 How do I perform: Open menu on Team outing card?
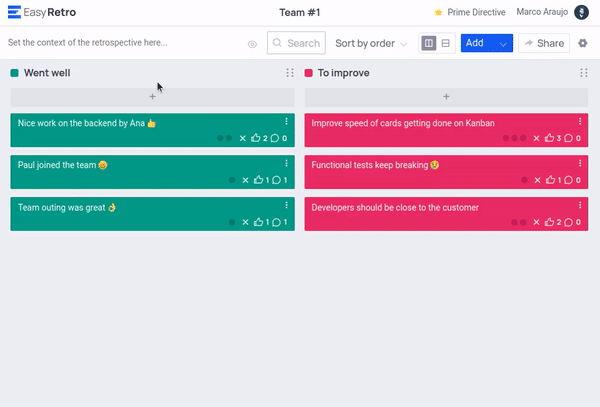[286, 205]
